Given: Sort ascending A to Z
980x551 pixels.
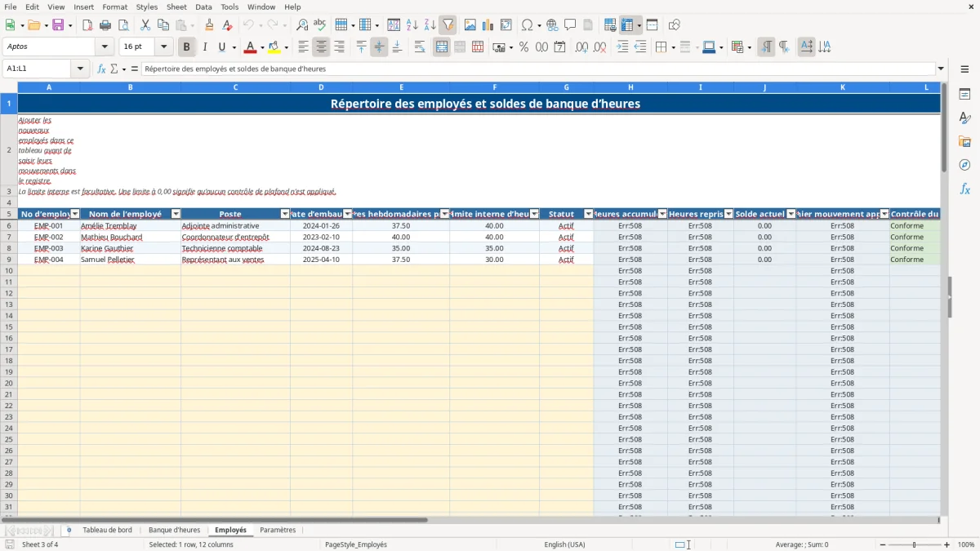Looking at the screenshot, I should [x=412, y=25].
